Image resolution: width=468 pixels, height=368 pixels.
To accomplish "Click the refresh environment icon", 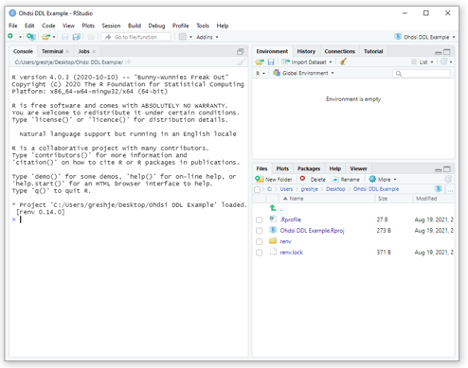I will (444, 62).
